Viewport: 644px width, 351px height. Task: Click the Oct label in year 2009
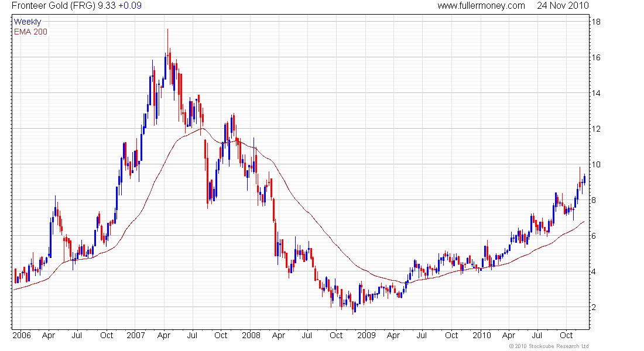(x=451, y=335)
